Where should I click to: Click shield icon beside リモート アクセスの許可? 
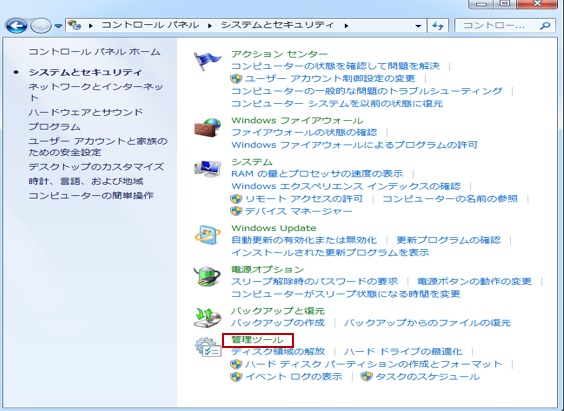[x=236, y=198]
